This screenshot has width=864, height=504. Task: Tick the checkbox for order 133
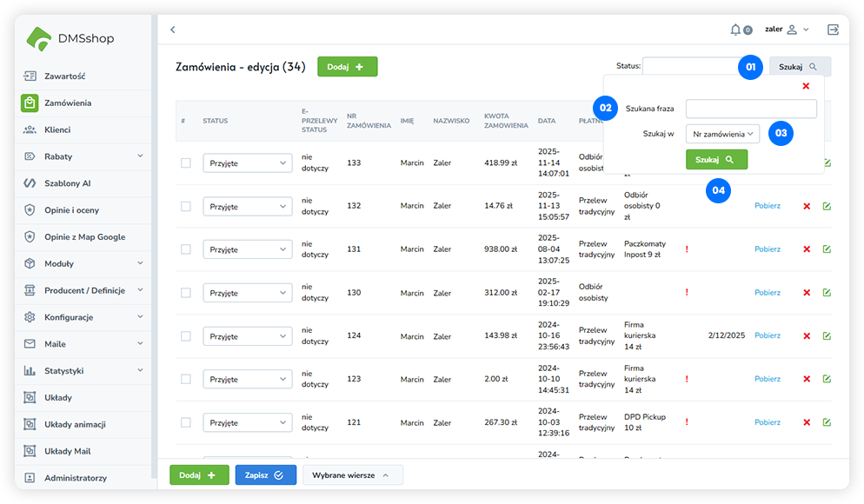(x=185, y=162)
